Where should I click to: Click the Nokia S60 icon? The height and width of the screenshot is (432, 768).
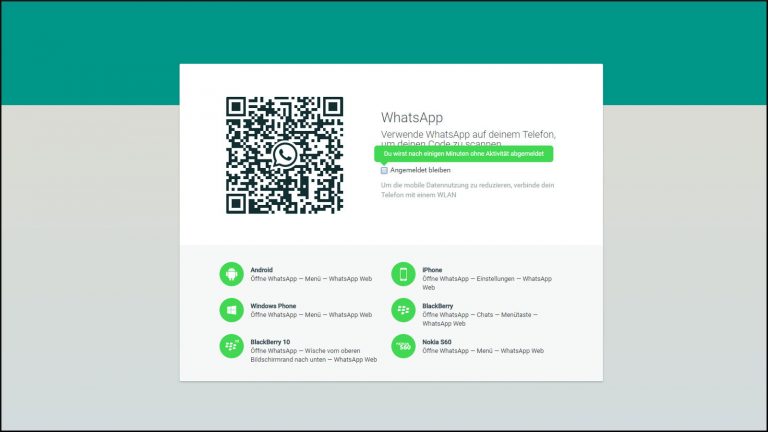(x=403, y=346)
